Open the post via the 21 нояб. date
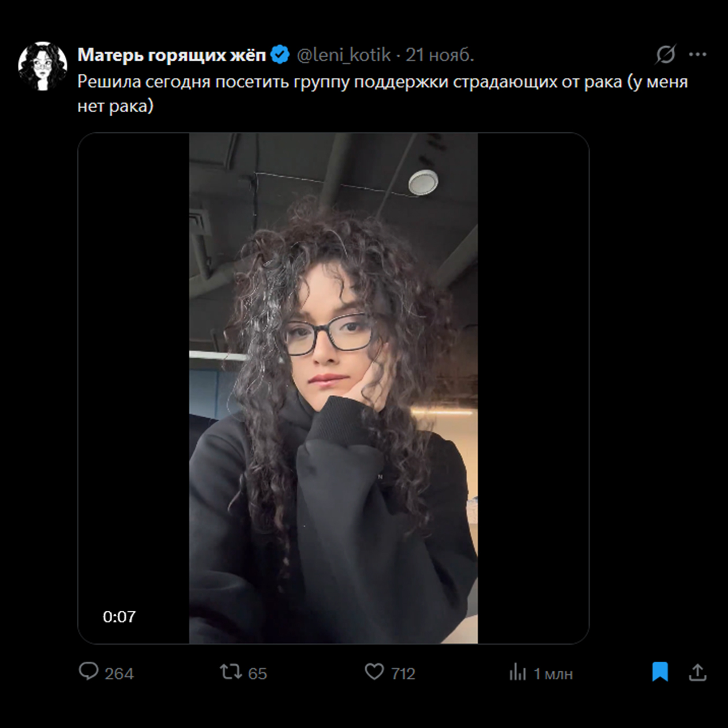Screen dimensions: 728x728 [440, 55]
